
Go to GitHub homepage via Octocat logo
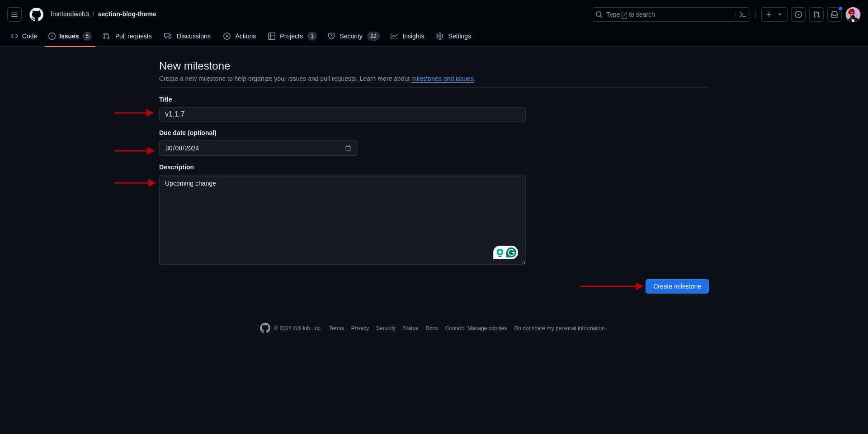coord(37,14)
